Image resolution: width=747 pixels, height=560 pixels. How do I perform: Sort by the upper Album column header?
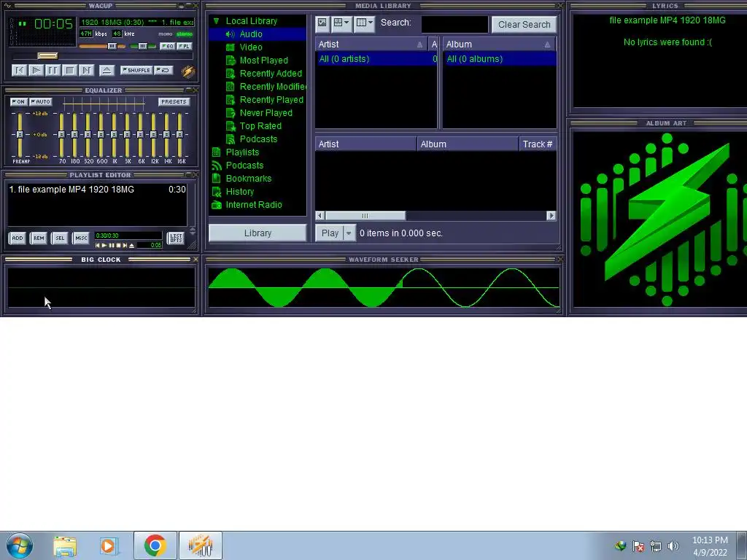(x=499, y=44)
